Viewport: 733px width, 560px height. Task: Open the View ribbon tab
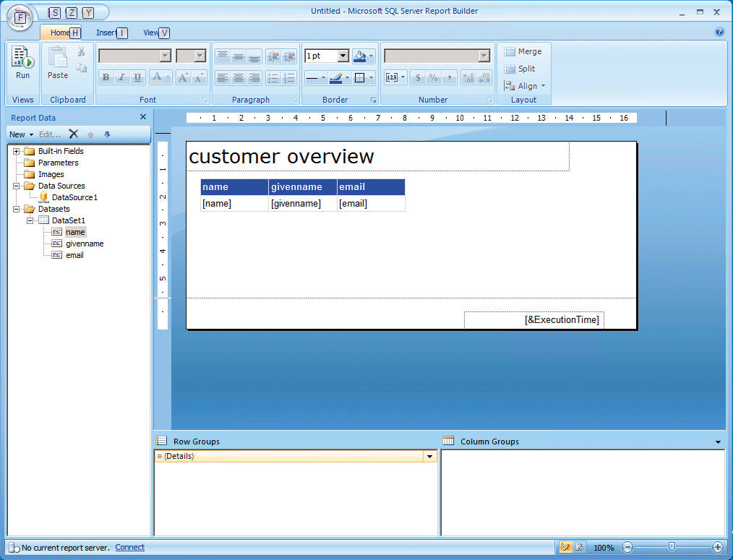click(x=153, y=32)
